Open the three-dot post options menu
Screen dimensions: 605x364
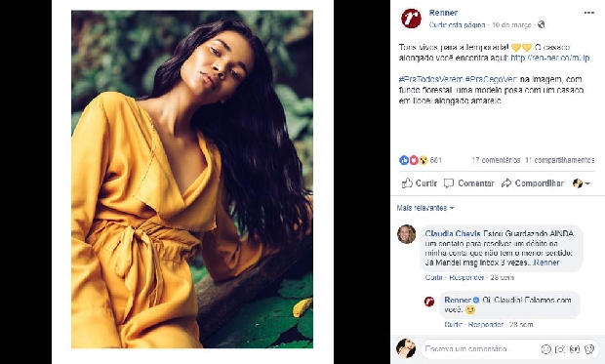pyautogui.click(x=588, y=13)
